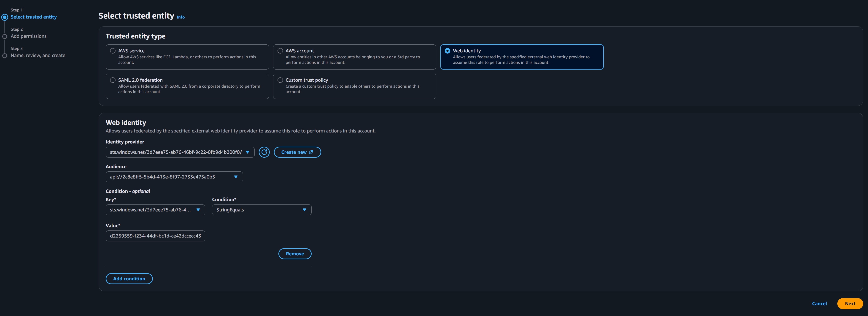This screenshot has width=868, height=316.
Task: Select the Custom trust policy radio option
Action: click(280, 80)
